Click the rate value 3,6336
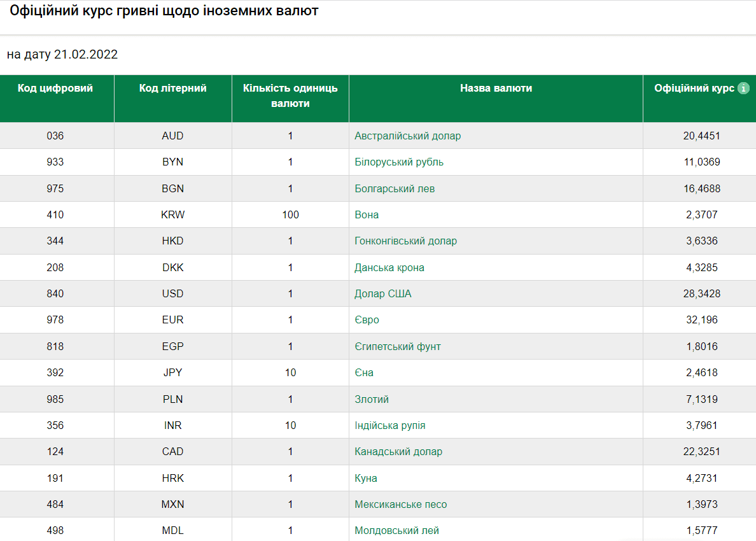 (x=701, y=241)
